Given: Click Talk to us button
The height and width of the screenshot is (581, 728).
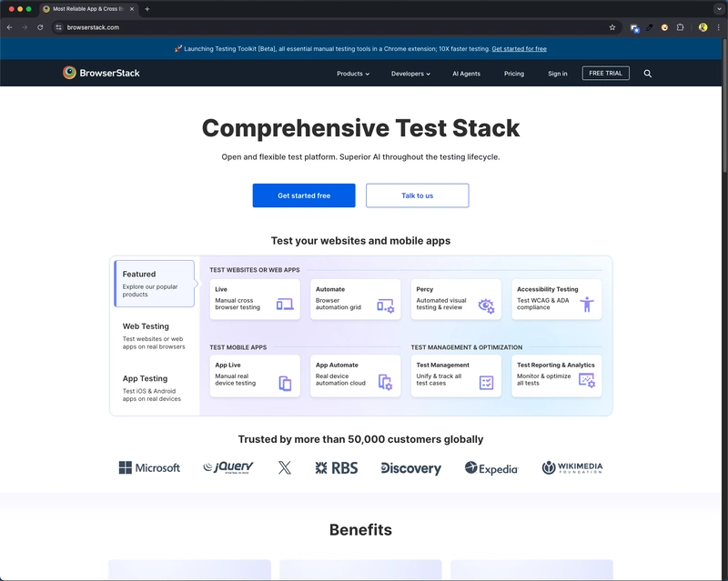Looking at the screenshot, I should click(x=417, y=195).
